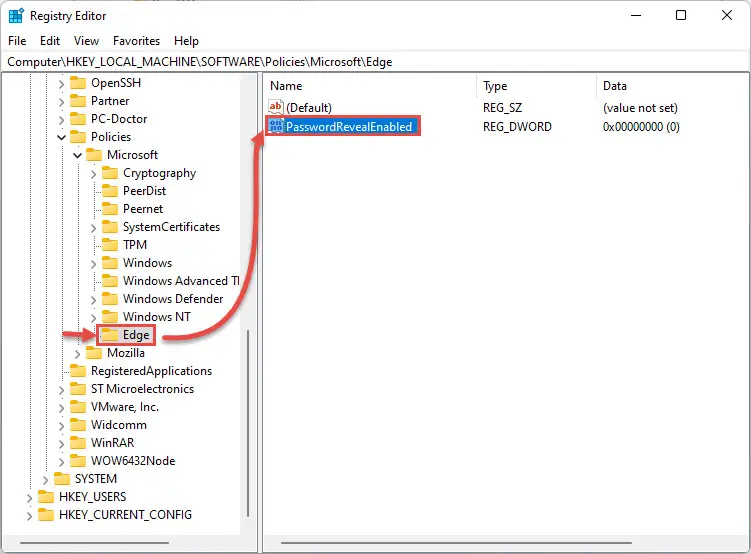Select the Policies folder icon

point(78,137)
